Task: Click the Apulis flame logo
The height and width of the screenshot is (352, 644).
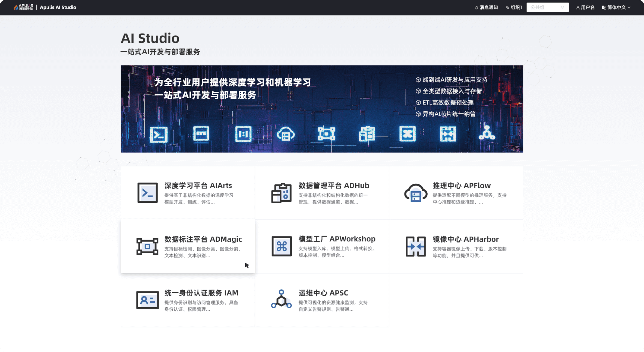Action: [x=16, y=7]
